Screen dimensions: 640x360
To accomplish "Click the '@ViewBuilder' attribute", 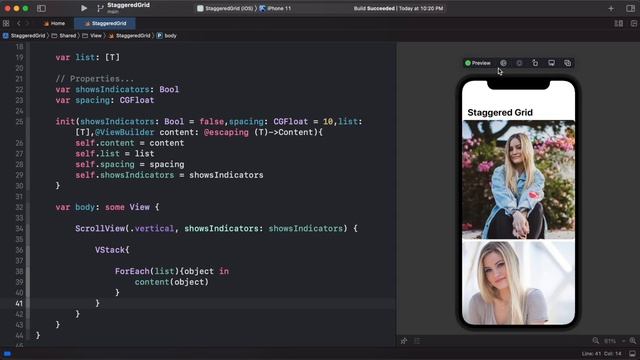I will click(124, 132).
